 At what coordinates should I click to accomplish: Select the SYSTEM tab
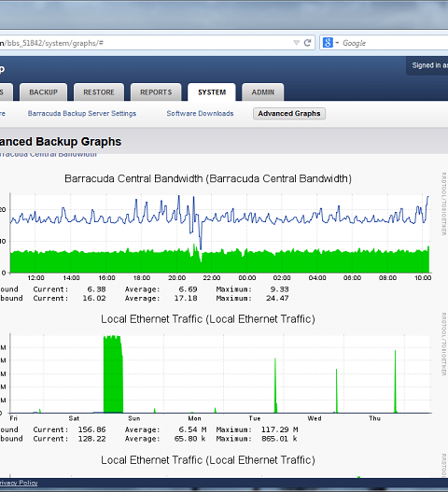coord(212,92)
